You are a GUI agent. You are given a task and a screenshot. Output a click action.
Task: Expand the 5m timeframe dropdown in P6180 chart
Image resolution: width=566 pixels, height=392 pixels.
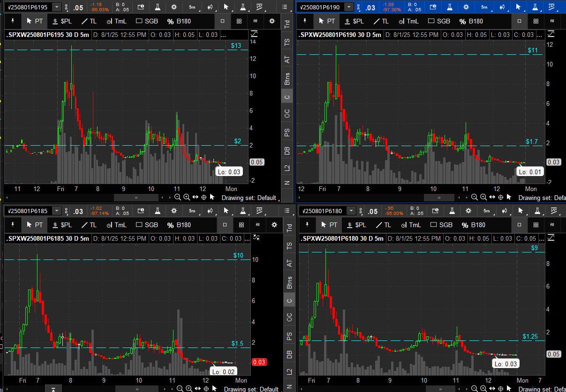[486, 211]
